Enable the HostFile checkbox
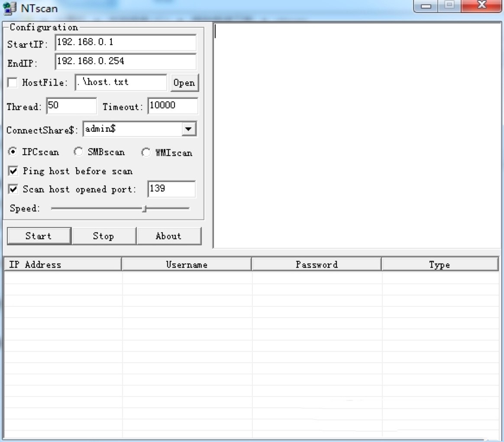This screenshot has height=442, width=504. tap(12, 82)
